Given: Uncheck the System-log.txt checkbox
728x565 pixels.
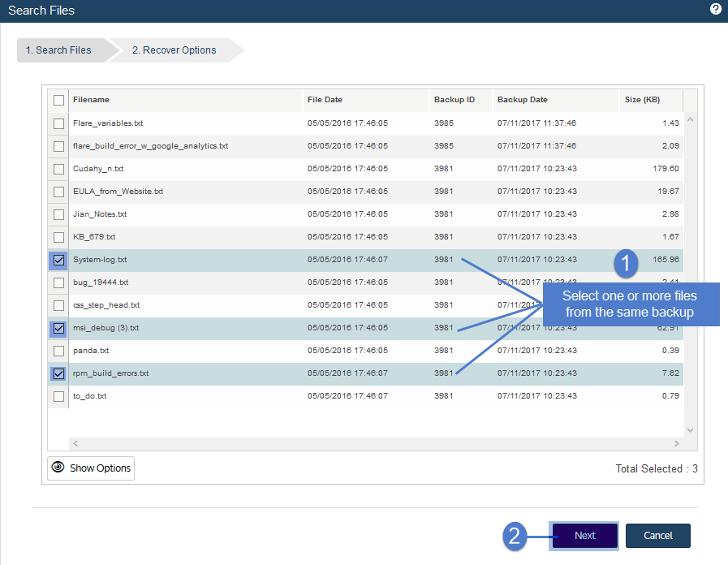Looking at the screenshot, I should (58, 260).
